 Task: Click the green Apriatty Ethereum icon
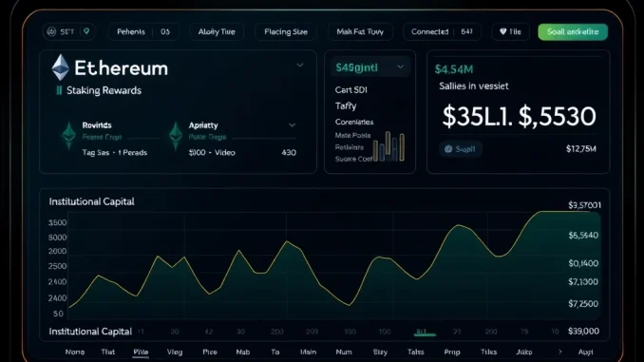(x=176, y=135)
